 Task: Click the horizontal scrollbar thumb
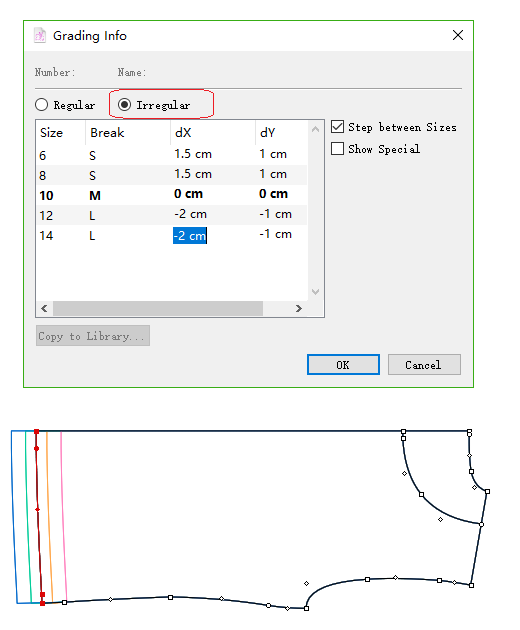pos(158,309)
